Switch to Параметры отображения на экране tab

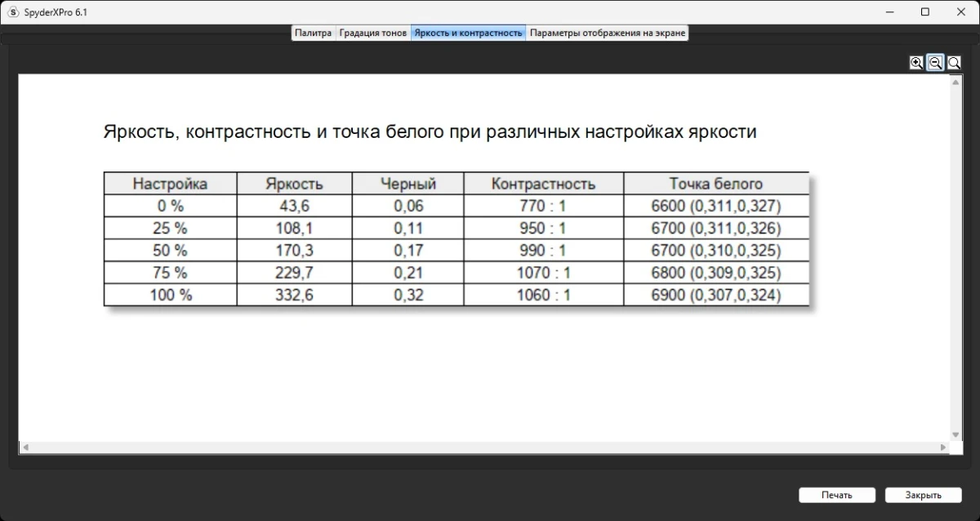(608, 33)
